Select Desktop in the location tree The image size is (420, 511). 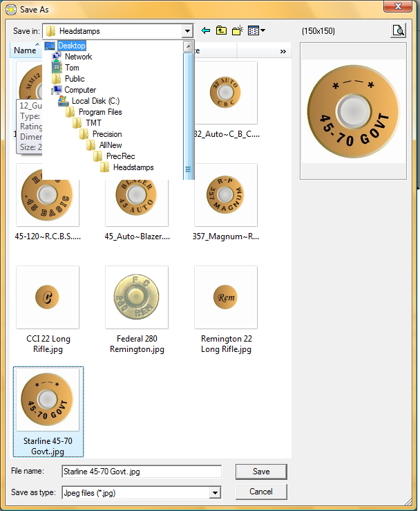[72, 46]
